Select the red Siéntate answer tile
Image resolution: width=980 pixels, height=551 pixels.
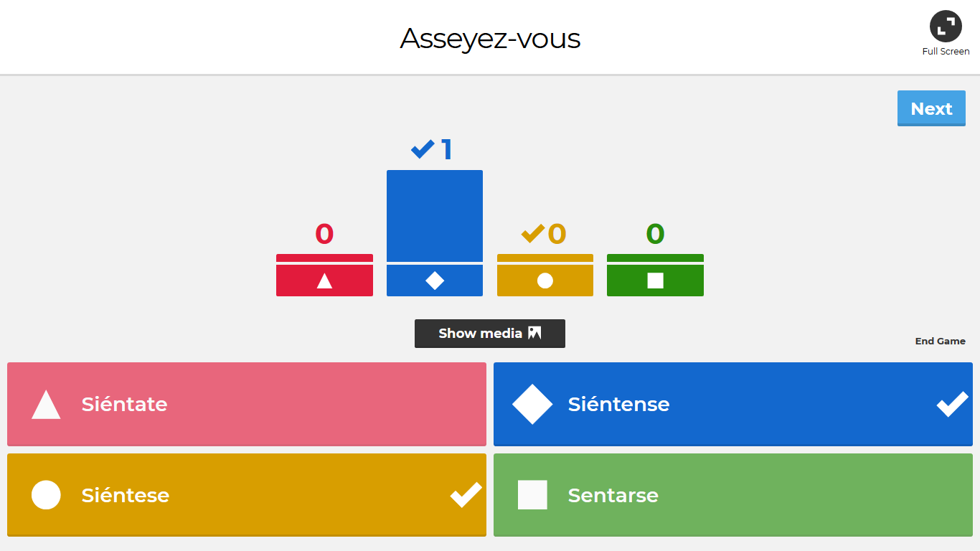[x=247, y=404]
